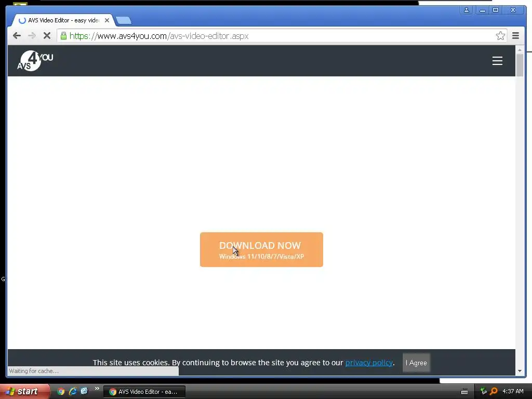Click the browser back arrow
The image size is (532, 399).
[x=17, y=36]
